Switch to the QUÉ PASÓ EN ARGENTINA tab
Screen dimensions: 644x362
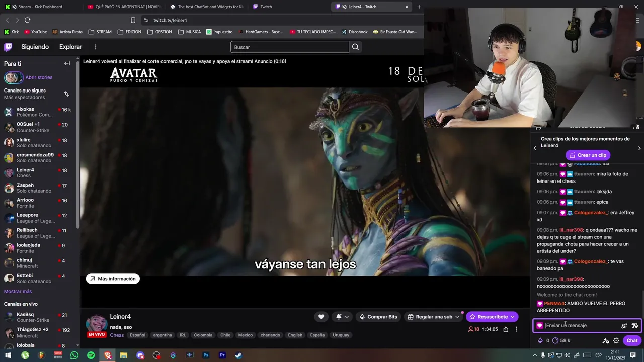click(x=123, y=7)
